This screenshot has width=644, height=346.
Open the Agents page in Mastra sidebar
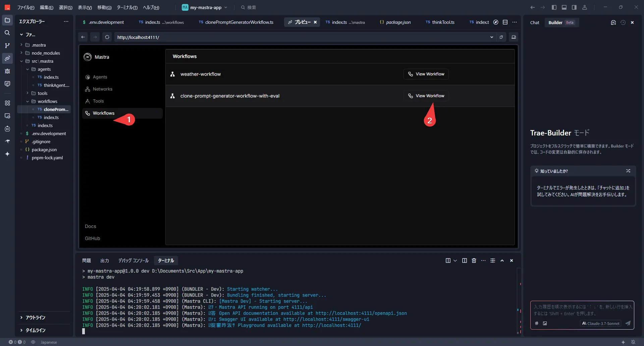pos(100,77)
